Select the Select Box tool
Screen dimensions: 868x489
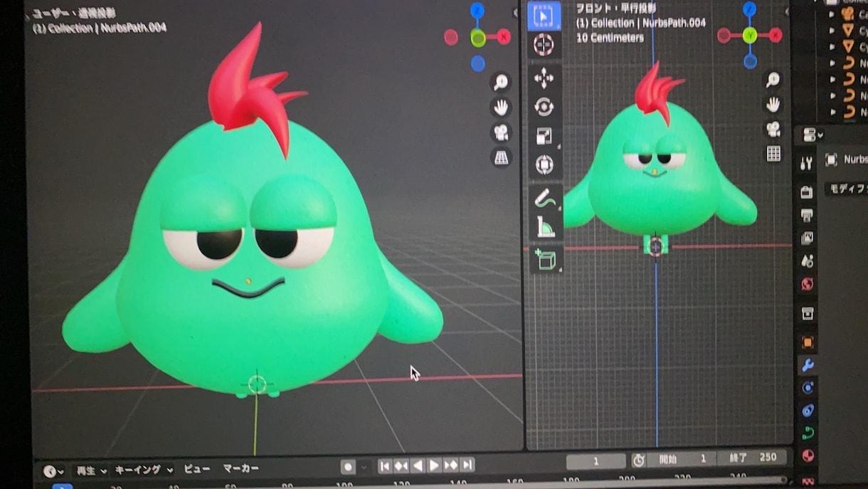pos(544,16)
